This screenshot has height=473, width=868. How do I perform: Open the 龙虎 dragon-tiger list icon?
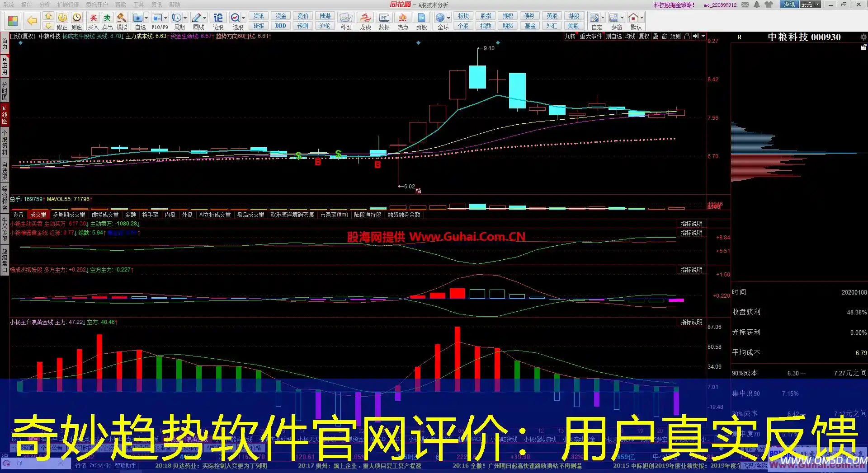[365, 21]
